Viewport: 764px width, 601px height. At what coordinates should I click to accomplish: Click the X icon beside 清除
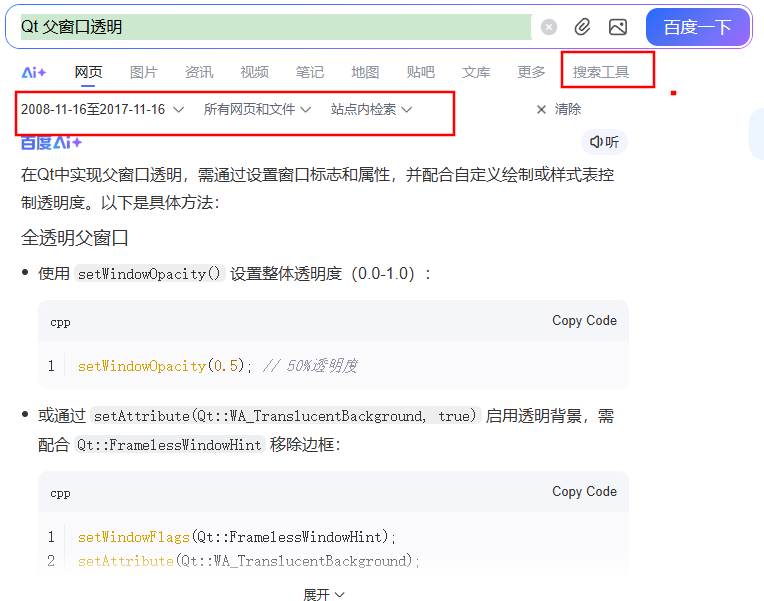541,109
